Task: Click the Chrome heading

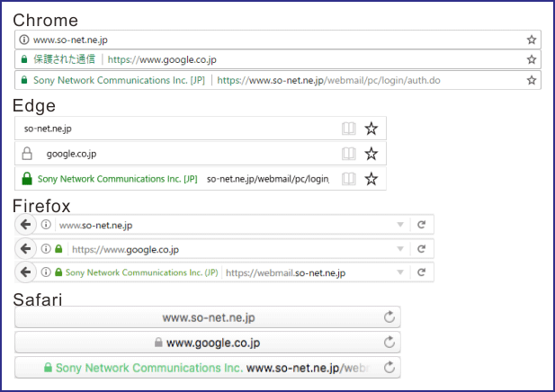Action: click(x=45, y=20)
